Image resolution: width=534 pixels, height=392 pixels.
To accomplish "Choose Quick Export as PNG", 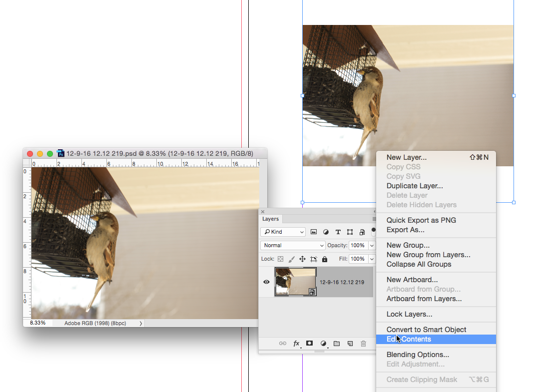I will point(422,220).
